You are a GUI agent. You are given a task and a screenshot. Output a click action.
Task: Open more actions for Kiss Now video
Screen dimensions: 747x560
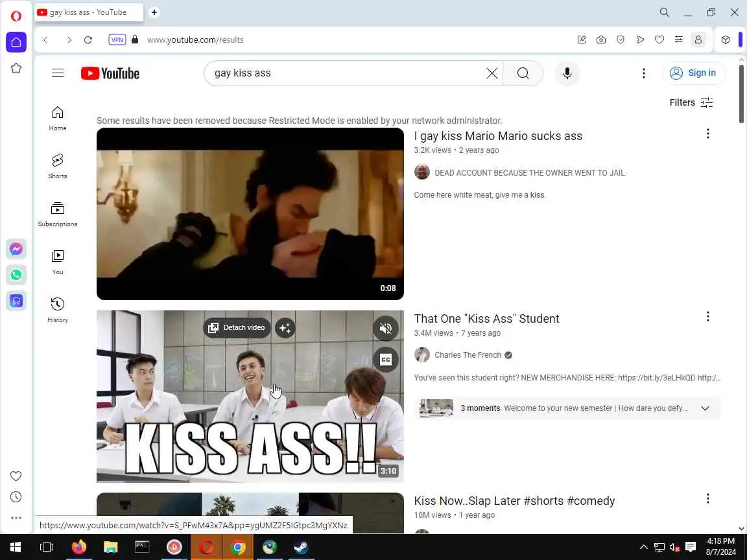(x=708, y=498)
